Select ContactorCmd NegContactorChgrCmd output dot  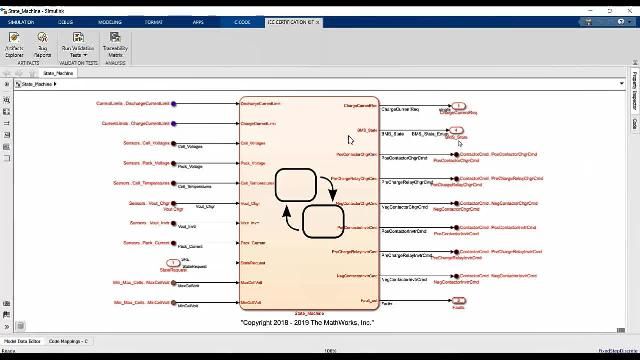pyautogui.click(x=456, y=203)
